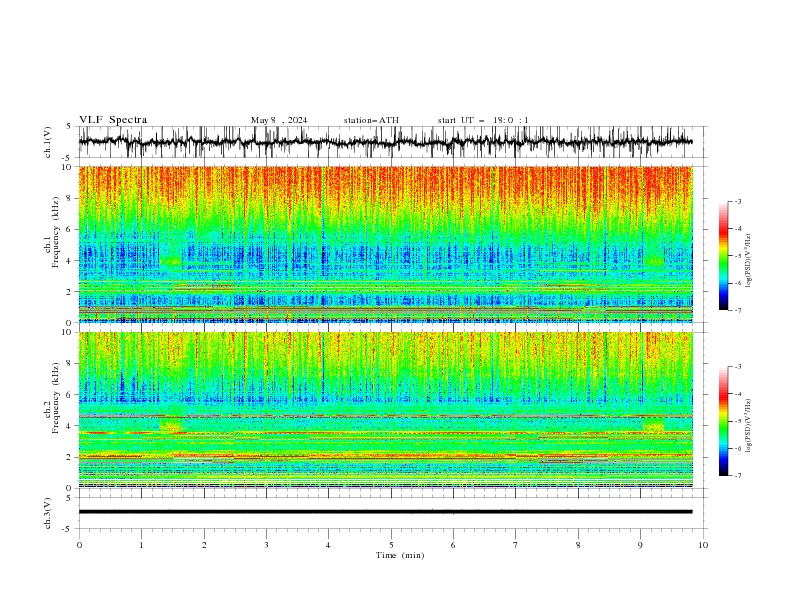This screenshot has width=792, height=612.
Task: Click the "-7" tick on ch.2 colorbar
Action: [738, 476]
